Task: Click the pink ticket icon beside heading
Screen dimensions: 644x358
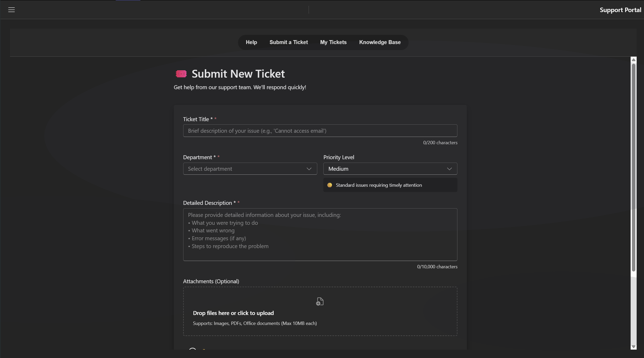Action: [181, 74]
